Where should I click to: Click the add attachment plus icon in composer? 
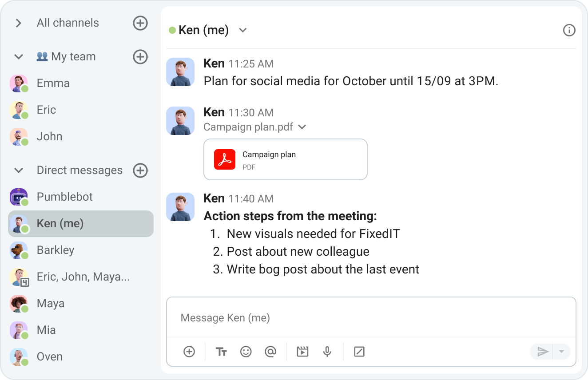189,352
